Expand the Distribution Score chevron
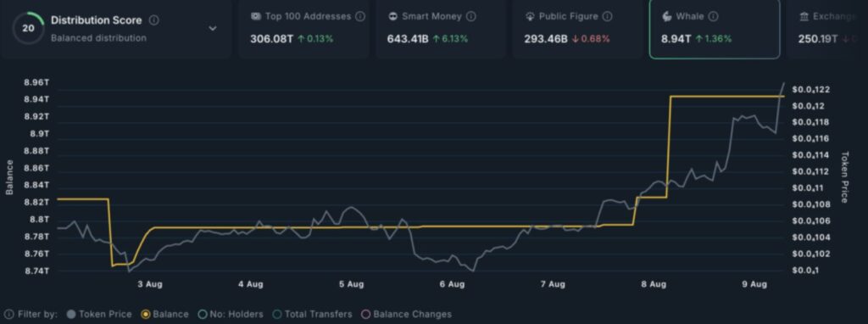 (213, 28)
